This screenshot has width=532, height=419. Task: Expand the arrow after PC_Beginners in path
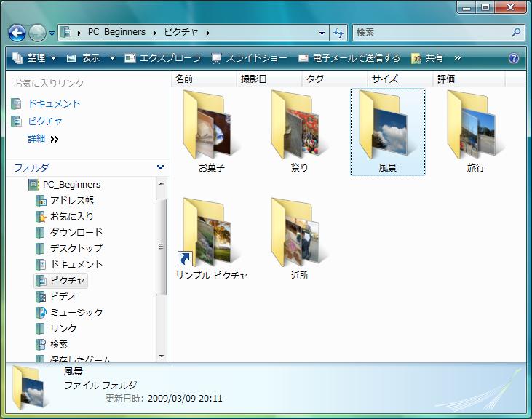155,33
